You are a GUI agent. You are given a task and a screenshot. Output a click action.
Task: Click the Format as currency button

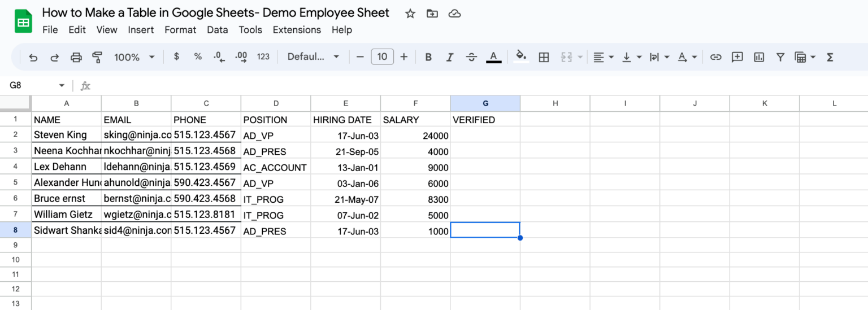[x=177, y=57]
